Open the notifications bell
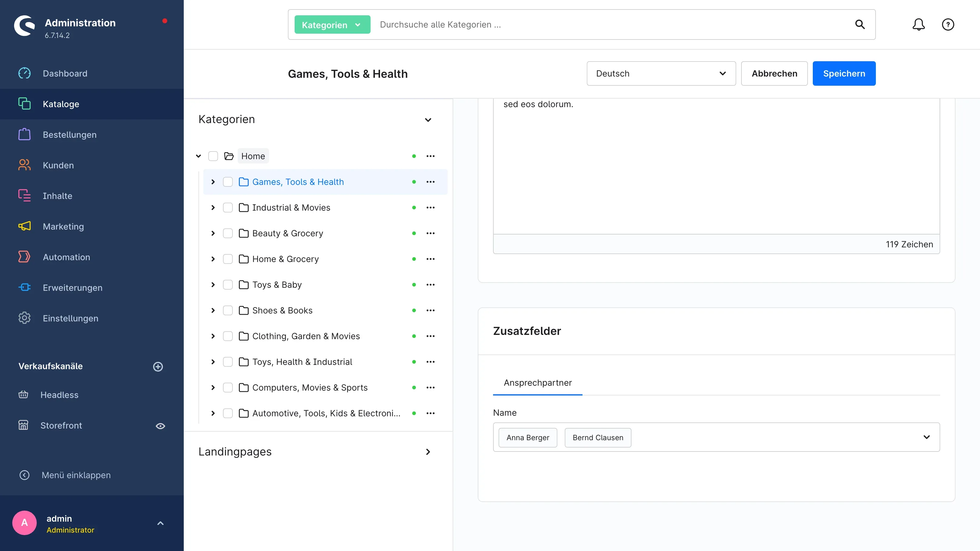The image size is (980, 551). tap(918, 24)
